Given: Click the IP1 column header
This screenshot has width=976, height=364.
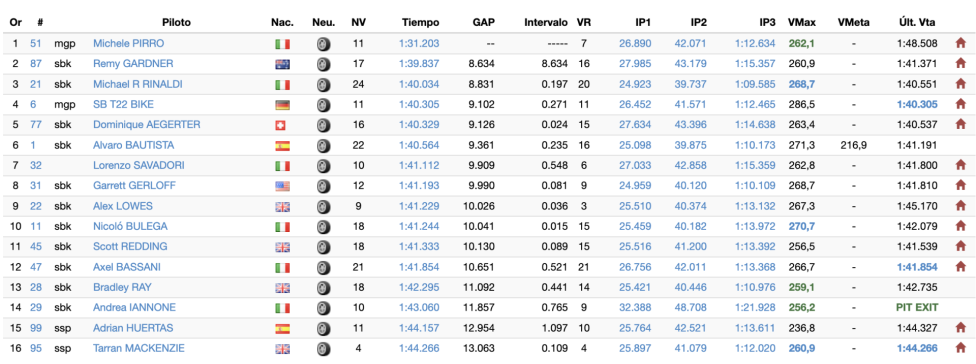Looking at the screenshot, I should click(x=643, y=22).
